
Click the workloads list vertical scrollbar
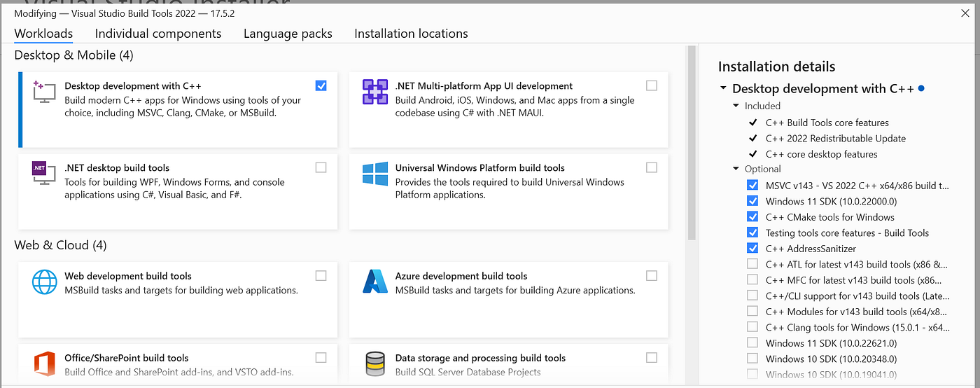692,140
